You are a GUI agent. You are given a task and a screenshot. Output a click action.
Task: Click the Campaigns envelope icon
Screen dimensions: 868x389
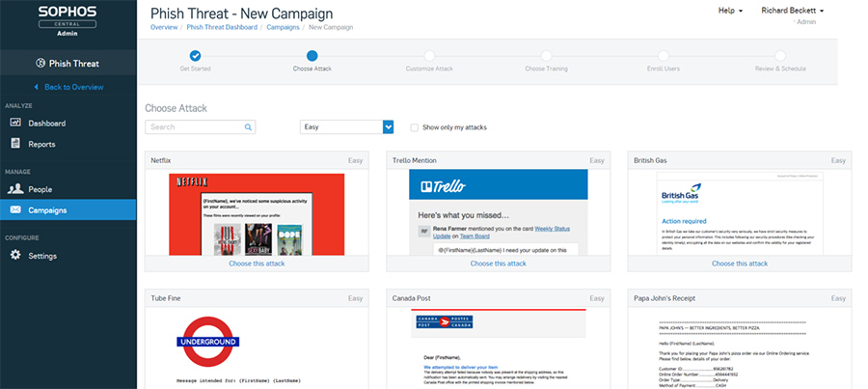pos(15,210)
